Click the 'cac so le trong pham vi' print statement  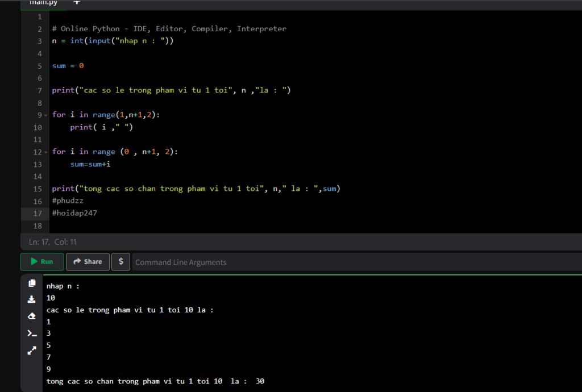(171, 90)
